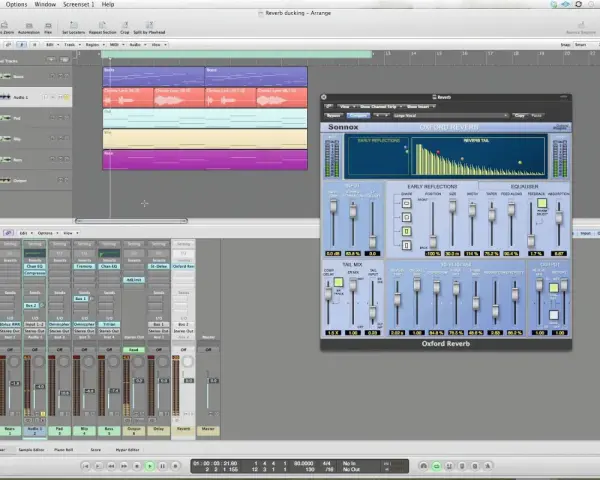Click the volume fader on the Reverb channel strip
The width and height of the screenshot is (600, 480).
pos(188,380)
